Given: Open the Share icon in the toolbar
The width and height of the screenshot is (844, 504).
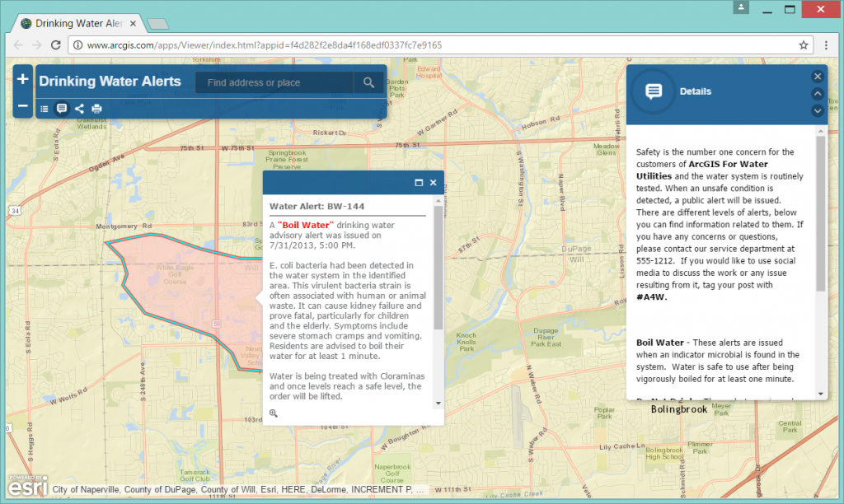Looking at the screenshot, I should [x=79, y=108].
